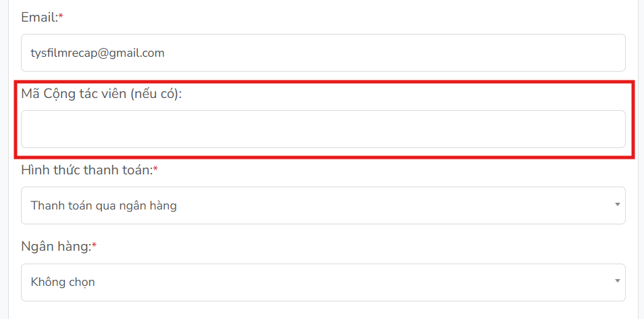Screen dimensions: 644x319
Task: Click inside the Mã Cộng tác viên textbox
Action: (x=323, y=129)
